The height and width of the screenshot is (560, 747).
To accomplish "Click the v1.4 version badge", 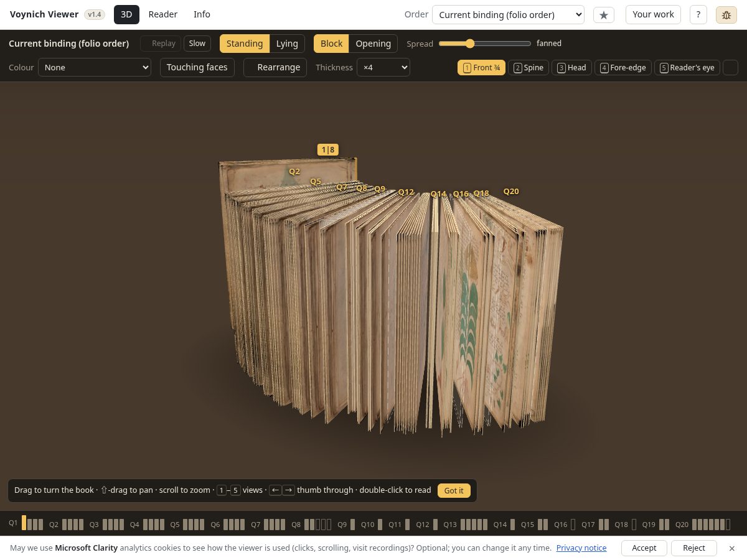I will [95, 14].
